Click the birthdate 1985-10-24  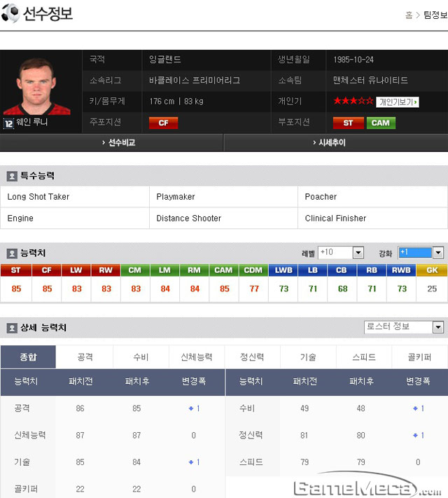353,60
